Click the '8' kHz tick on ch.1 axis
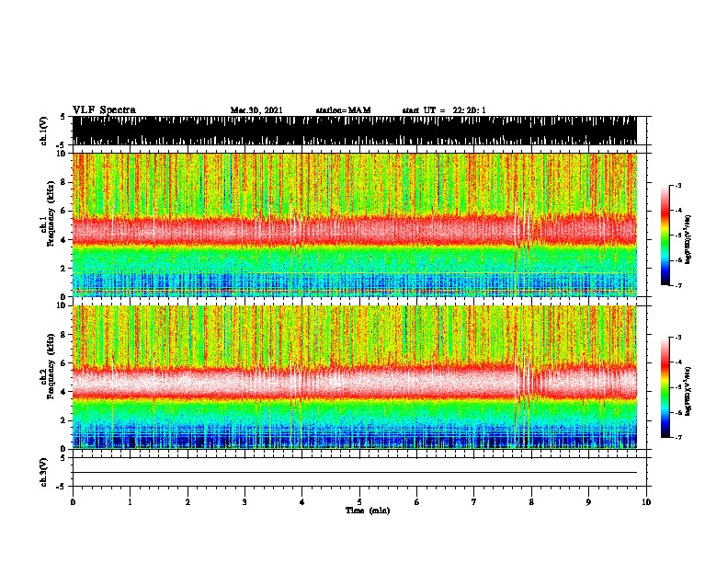728x563 pixels. pyautogui.click(x=65, y=182)
